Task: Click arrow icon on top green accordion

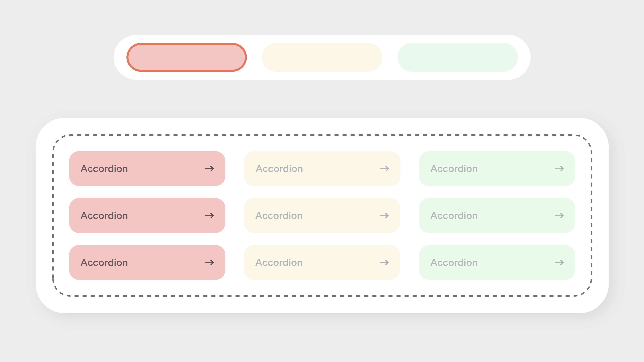Action: tap(559, 169)
